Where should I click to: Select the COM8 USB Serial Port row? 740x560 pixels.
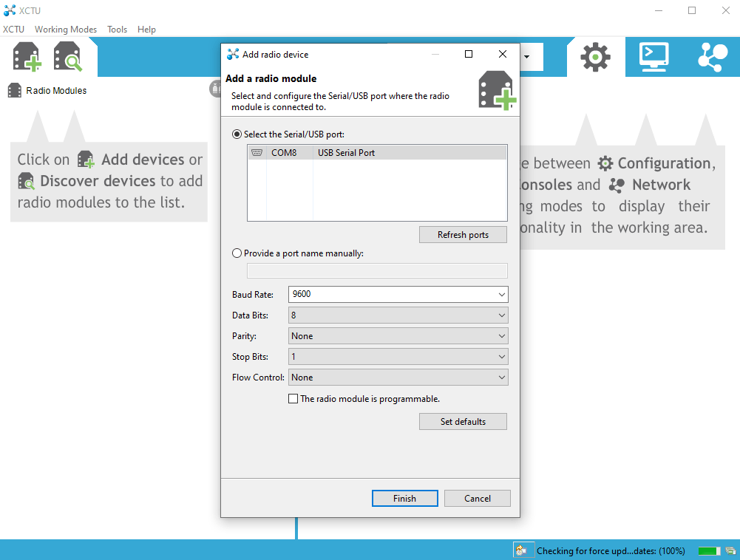[377, 153]
